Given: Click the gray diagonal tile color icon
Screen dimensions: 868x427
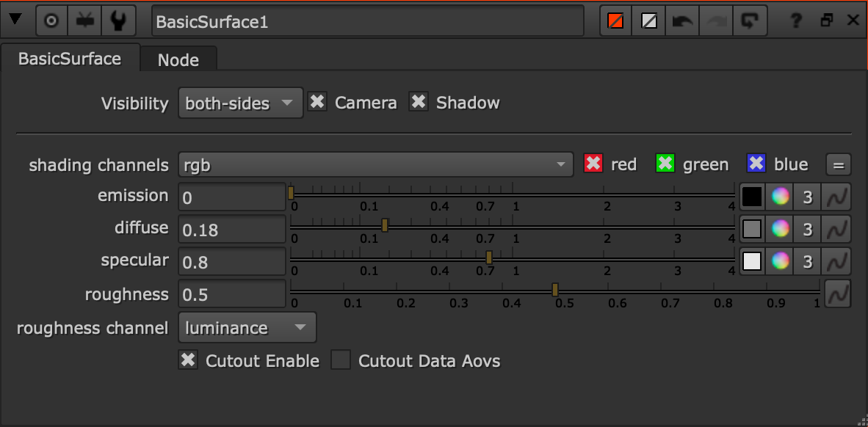Looking at the screenshot, I should click(648, 21).
